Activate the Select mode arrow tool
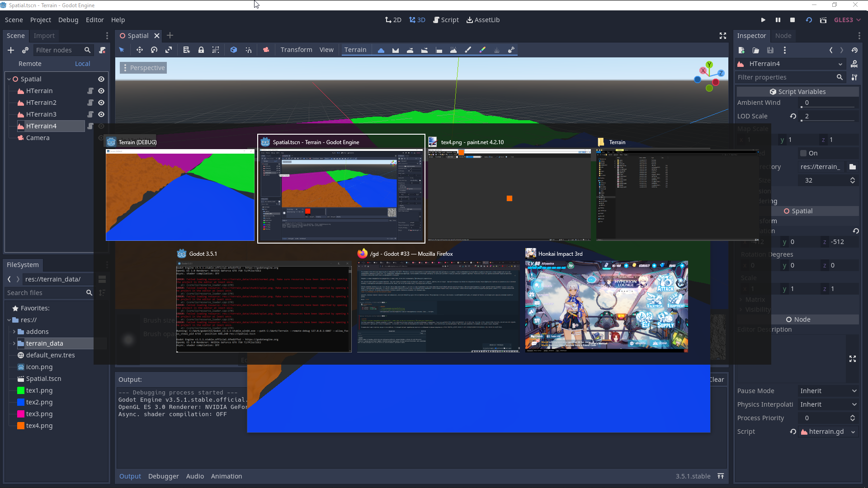868x488 pixels. coord(122,50)
